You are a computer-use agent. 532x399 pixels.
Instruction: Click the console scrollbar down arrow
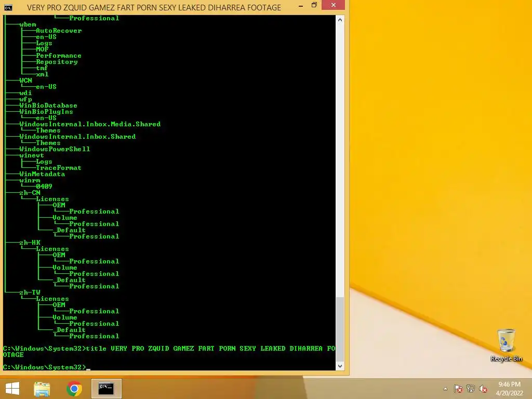[x=340, y=366]
